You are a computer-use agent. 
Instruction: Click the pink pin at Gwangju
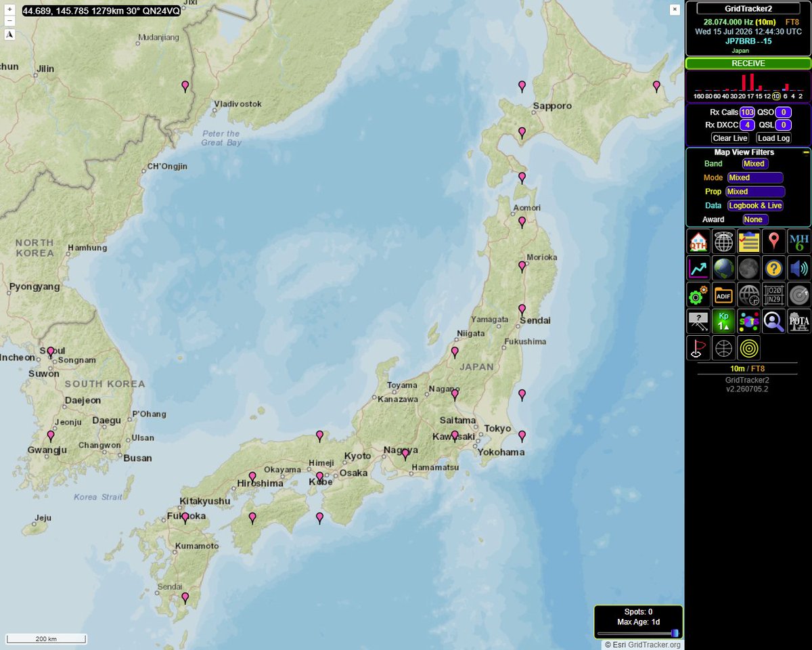pos(50,436)
